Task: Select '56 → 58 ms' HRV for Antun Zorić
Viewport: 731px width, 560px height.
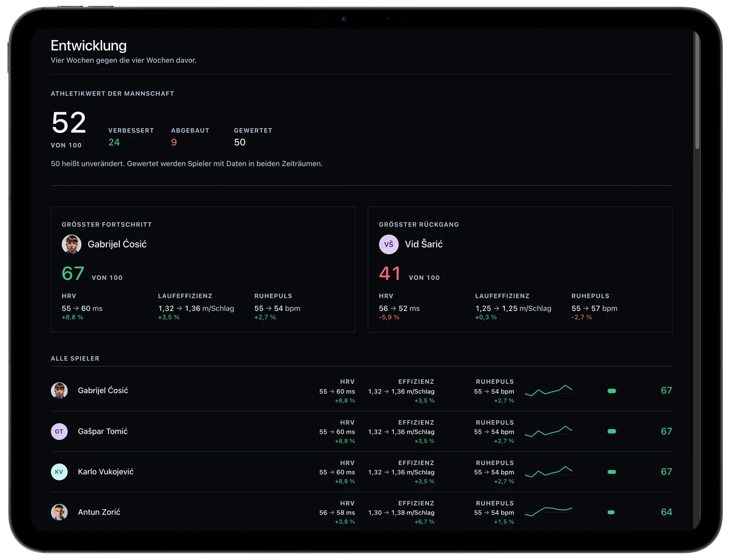Action: point(337,513)
